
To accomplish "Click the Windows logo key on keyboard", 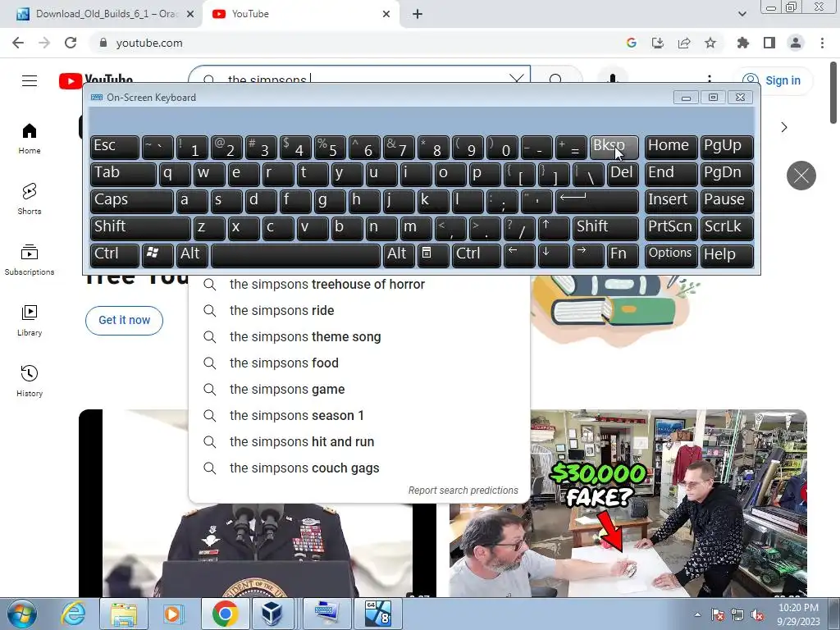I will click(157, 255).
